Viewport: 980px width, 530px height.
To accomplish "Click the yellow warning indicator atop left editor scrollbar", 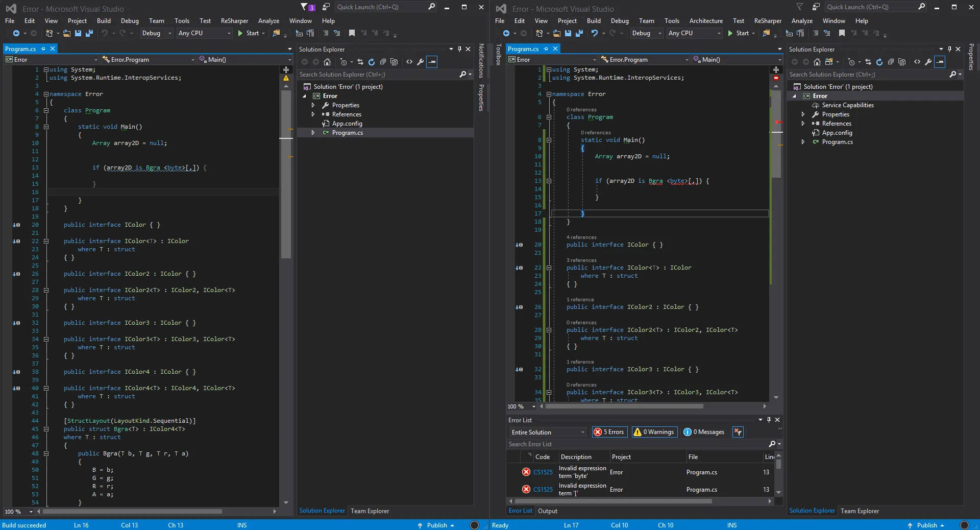I will point(286,78).
